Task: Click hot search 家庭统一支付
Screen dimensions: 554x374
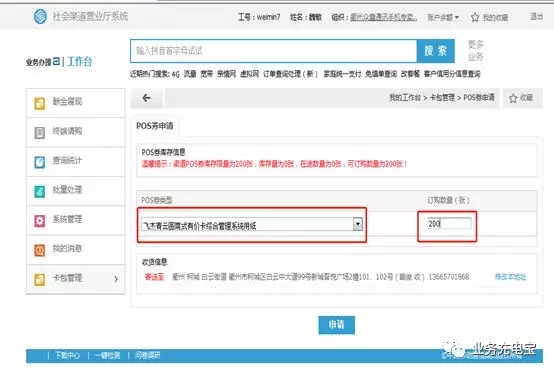Action: [342, 74]
